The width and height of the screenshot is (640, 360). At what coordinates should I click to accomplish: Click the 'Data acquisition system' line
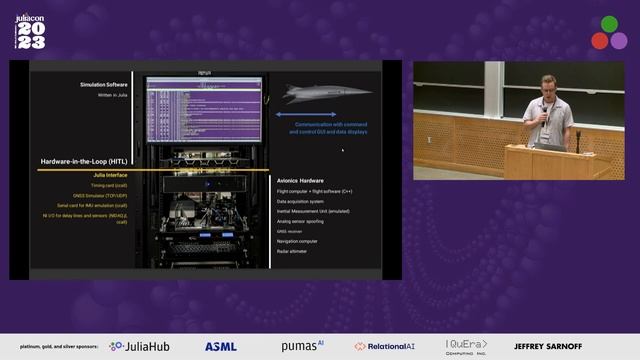tap(300, 202)
